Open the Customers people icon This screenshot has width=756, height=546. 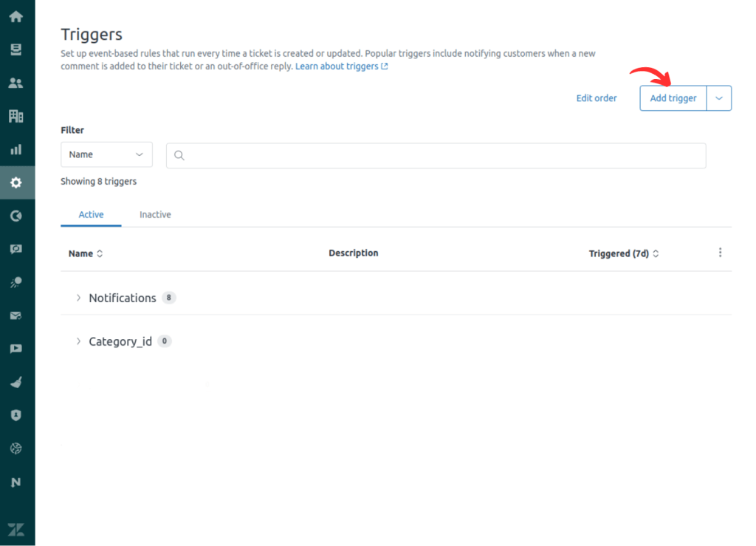click(16, 83)
